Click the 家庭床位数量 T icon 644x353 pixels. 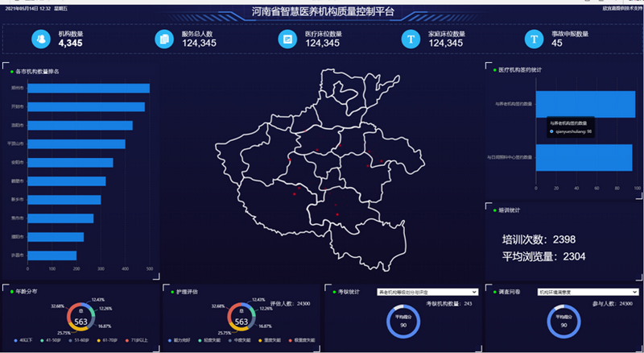(x=411, y=39)
